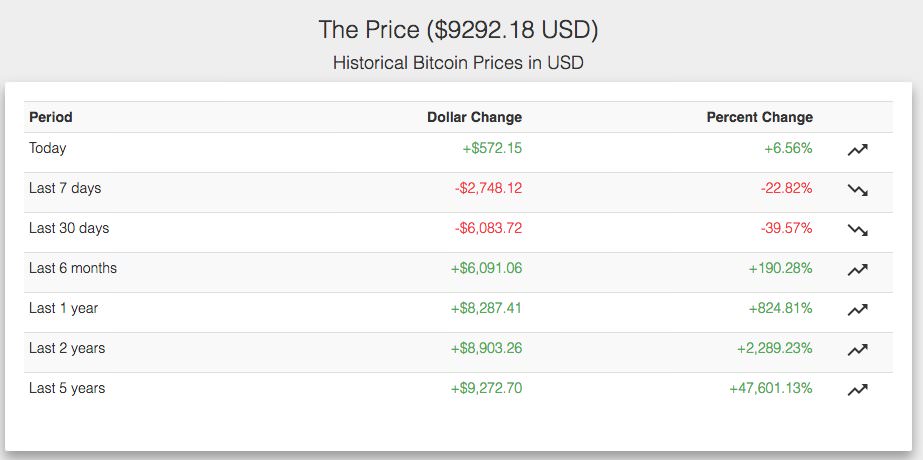The width and height of the screenshot is (923, 460).
Task: Click the Percent Change column header
Action: 759,117
